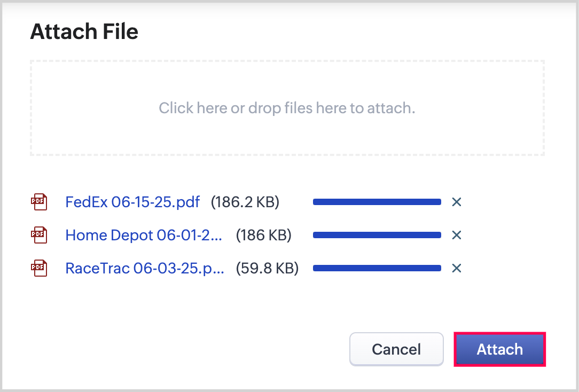The height and width of the screenshot is (392, 579).
Task: Open the Home Depot 06-01 file link
Action: tap(143, 235)
